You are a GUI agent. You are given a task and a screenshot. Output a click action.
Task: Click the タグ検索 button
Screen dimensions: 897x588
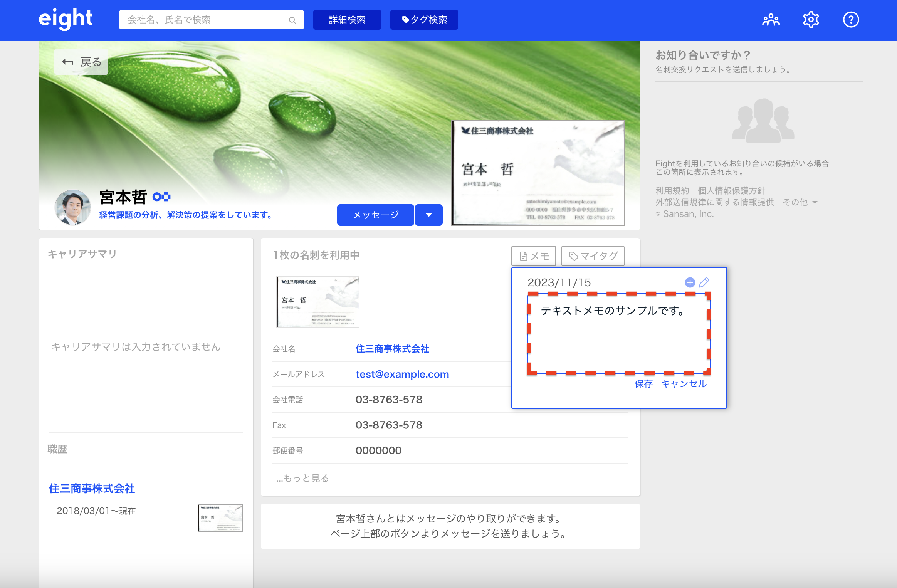click(424, 20)
